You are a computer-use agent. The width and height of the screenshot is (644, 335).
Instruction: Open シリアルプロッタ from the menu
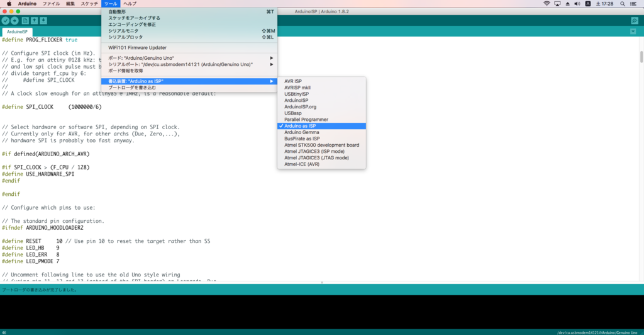click(x=189, y=37)
